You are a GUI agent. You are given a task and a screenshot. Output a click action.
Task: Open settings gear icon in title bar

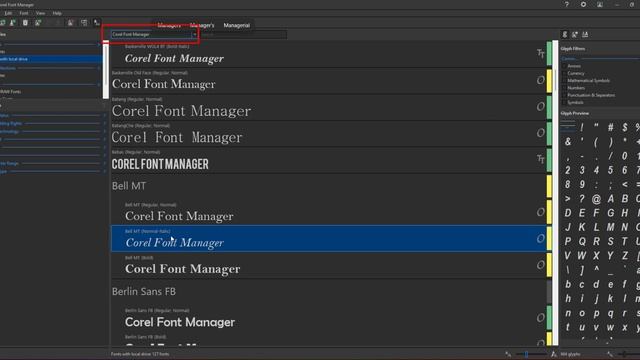[583, 4]
